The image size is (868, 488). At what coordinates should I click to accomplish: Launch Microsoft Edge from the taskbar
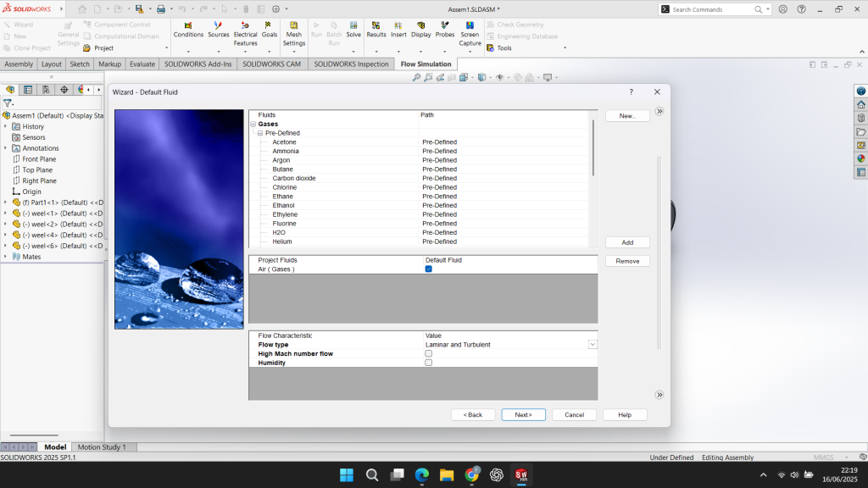point(422,474)
